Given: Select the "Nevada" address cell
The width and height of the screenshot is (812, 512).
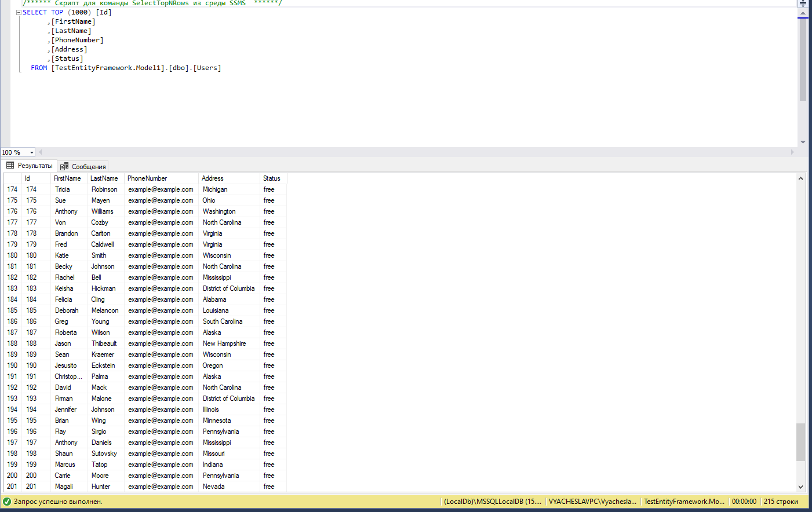Looking at the screenshot, I should (x=229, y=487).
